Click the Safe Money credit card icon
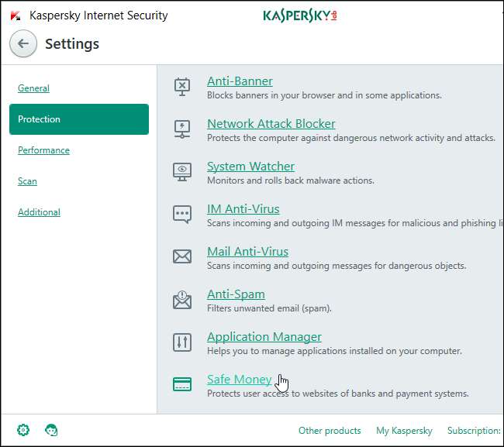This screenshot has height=447, width=504. pos(182,384)
